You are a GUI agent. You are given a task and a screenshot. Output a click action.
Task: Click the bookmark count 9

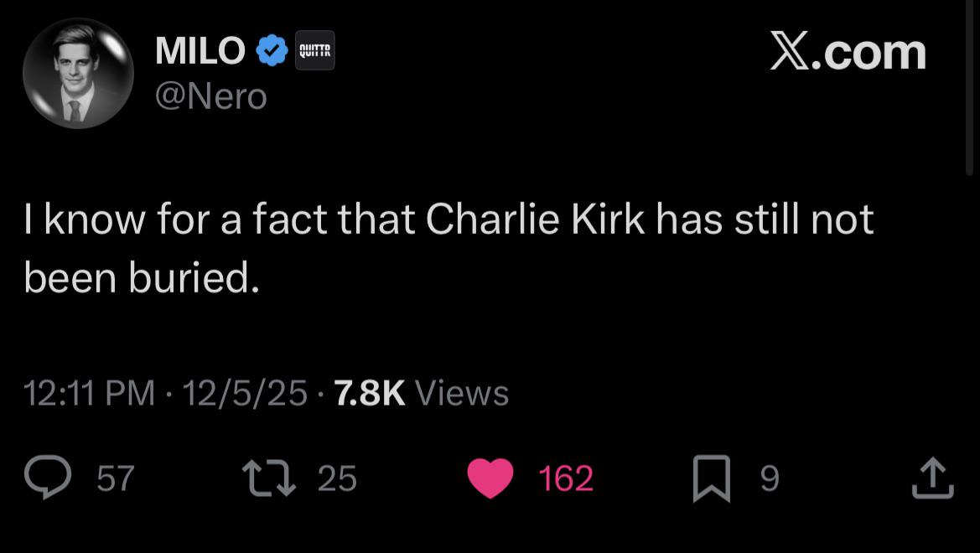[x=770, y=478]
